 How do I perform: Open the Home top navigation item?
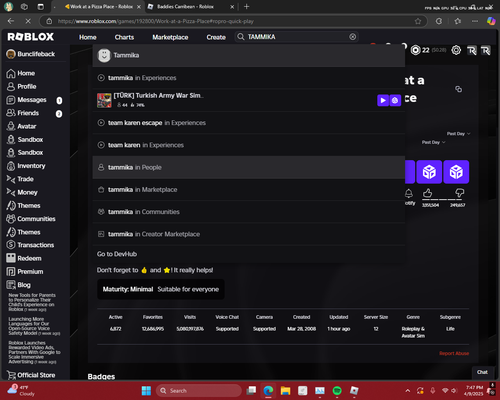pos(88,37)
